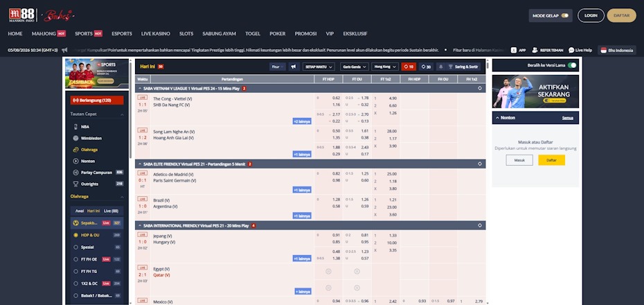Click Aktifkan Sekarang promo banner
644x305 pixels.
coord(535,91)
